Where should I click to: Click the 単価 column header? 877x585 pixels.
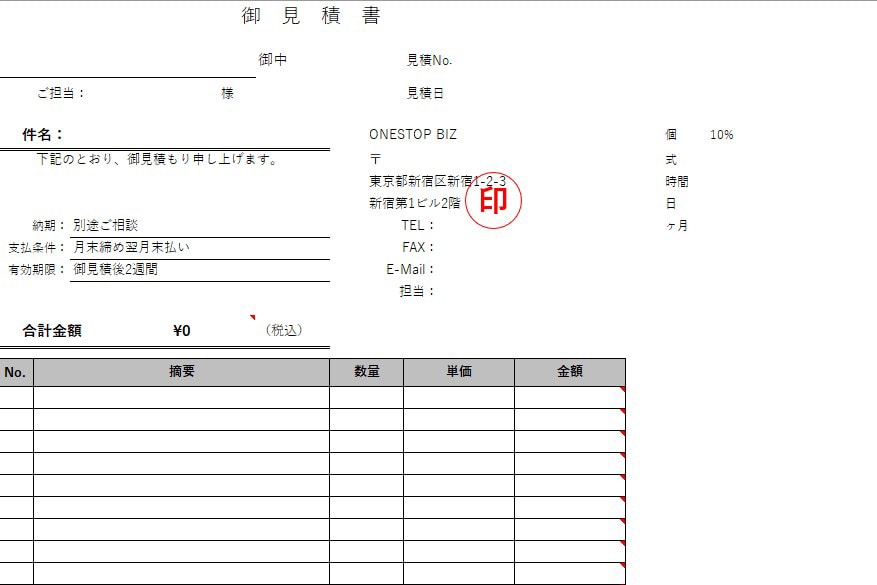point(459,372)
